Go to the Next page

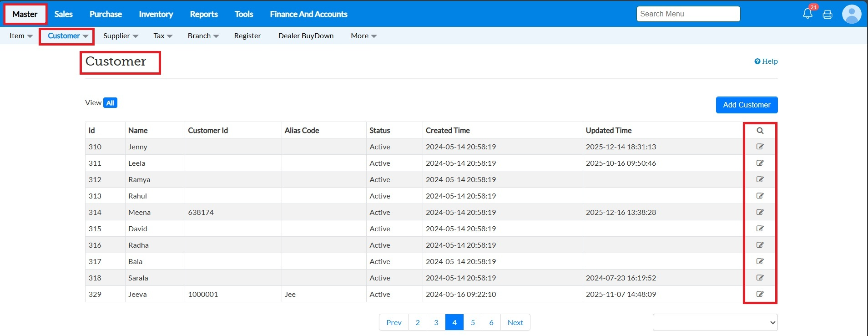515,322
